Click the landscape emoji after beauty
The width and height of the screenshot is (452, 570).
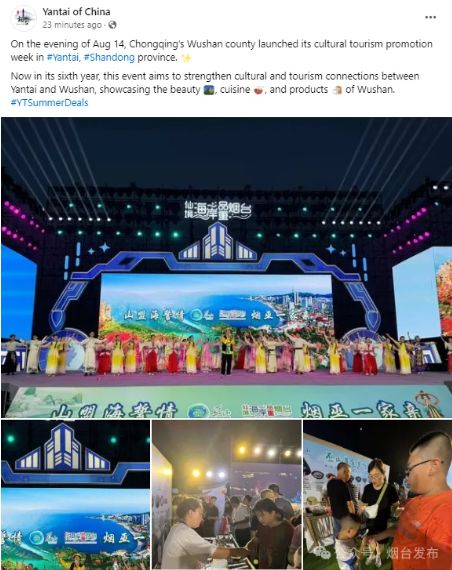[x=209, y=90]
